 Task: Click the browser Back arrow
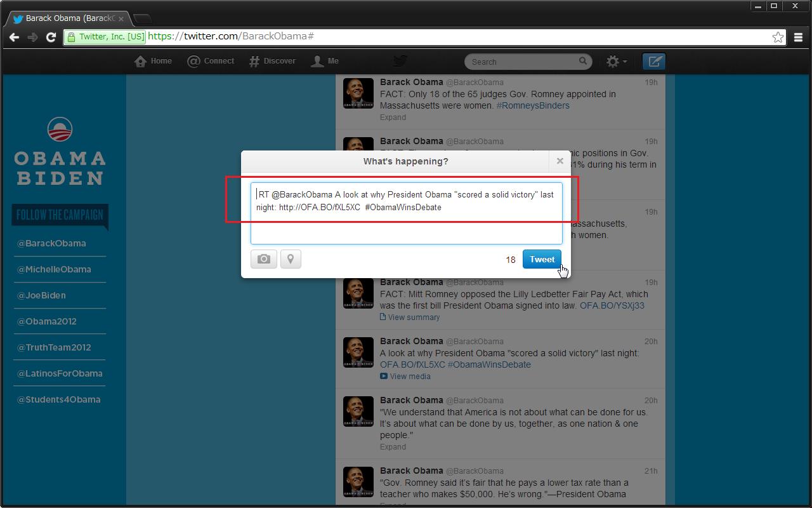14,37
